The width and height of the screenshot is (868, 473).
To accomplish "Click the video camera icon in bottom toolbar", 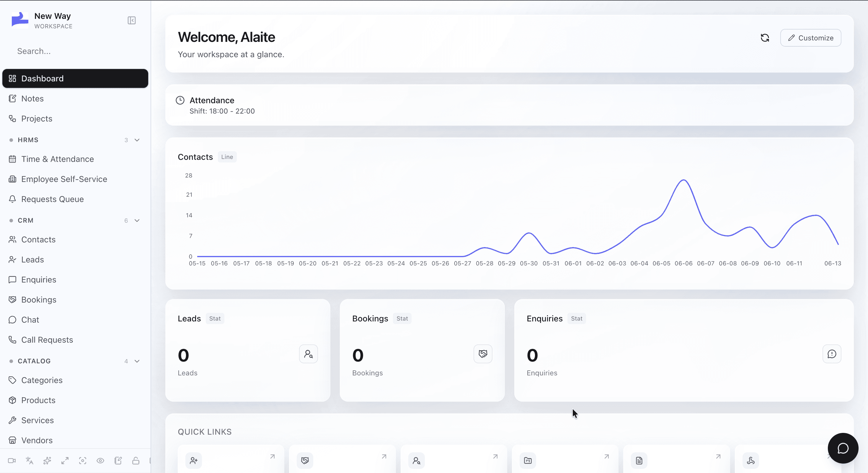I will click(x=12, y=461).
